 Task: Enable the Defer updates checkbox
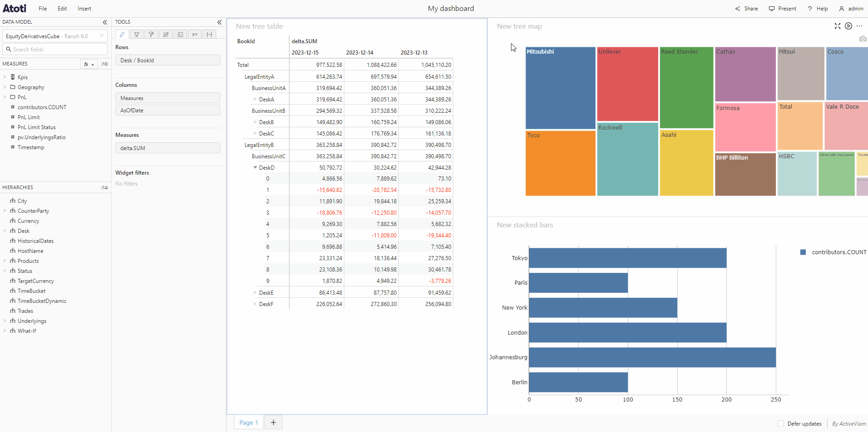point(781,423)
